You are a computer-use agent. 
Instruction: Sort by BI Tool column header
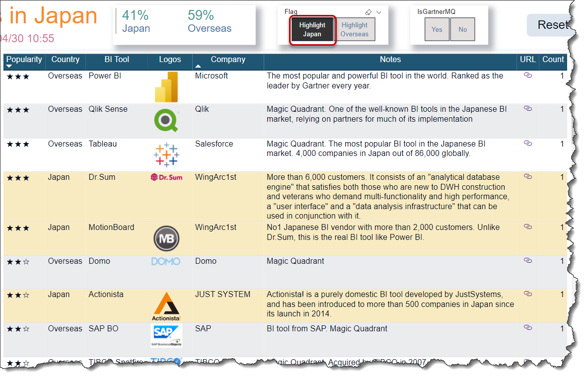click(117, 62)
